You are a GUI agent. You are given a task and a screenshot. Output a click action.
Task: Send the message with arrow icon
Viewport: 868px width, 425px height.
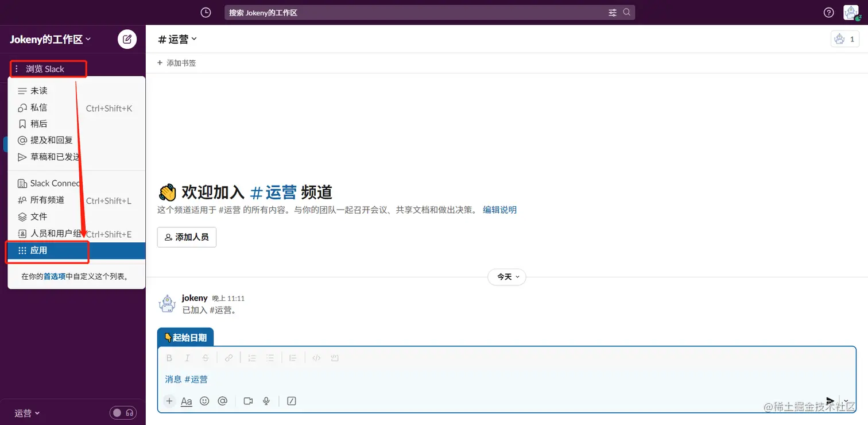(x=830, y=401)
